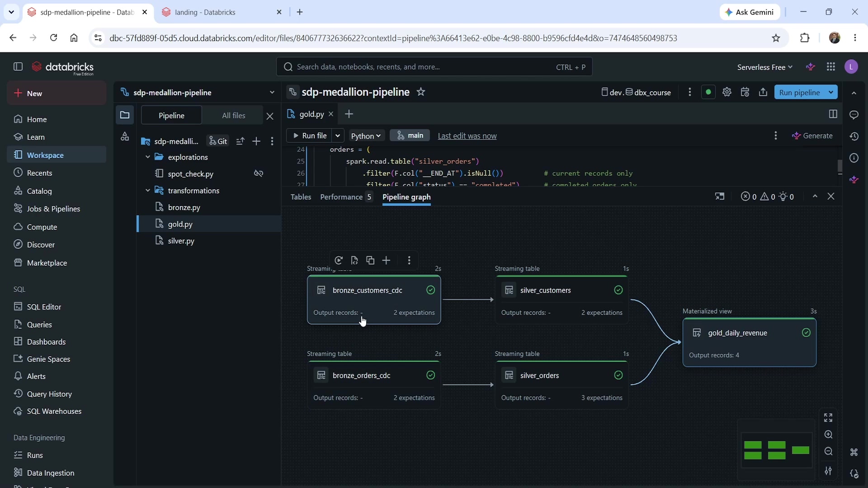Switch to the landing - Databricks browser tab
The image size is (868, 488).
[x=222, y=12]
